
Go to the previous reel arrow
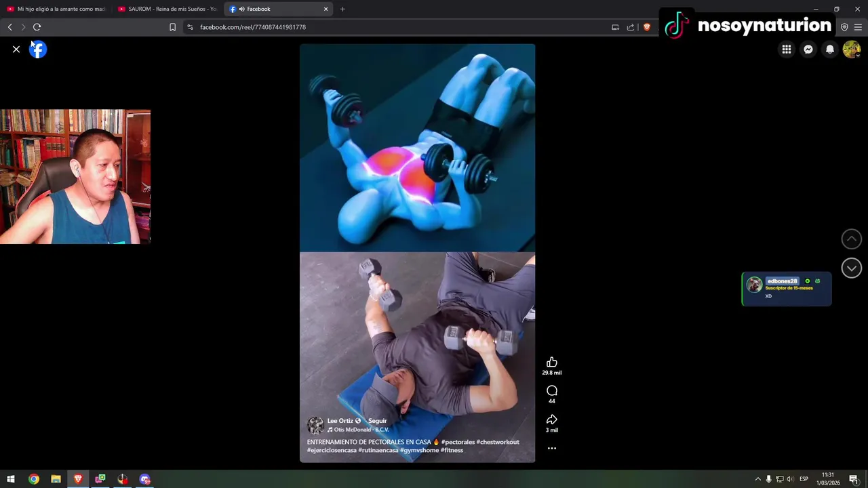point(852,239)
